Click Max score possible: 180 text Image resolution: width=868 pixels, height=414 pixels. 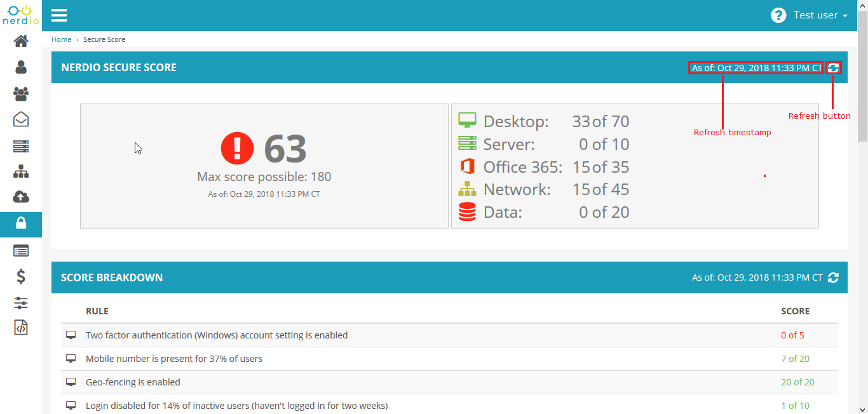(264, 177)
